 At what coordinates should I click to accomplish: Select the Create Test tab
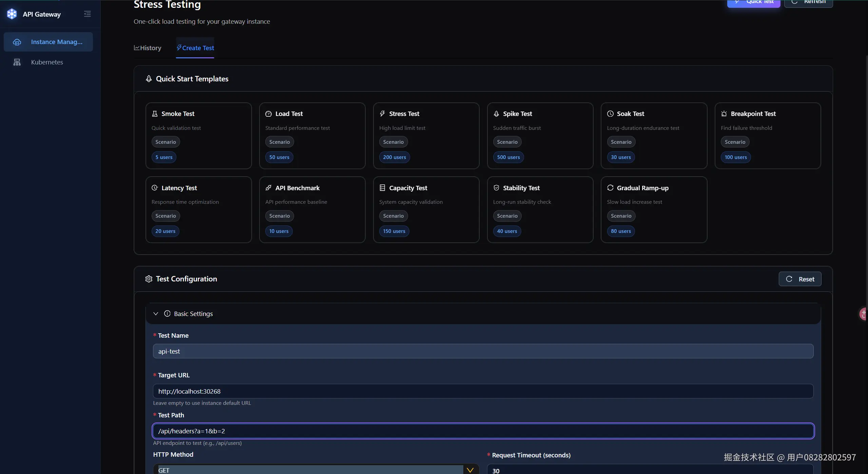(x=195, y=48)
